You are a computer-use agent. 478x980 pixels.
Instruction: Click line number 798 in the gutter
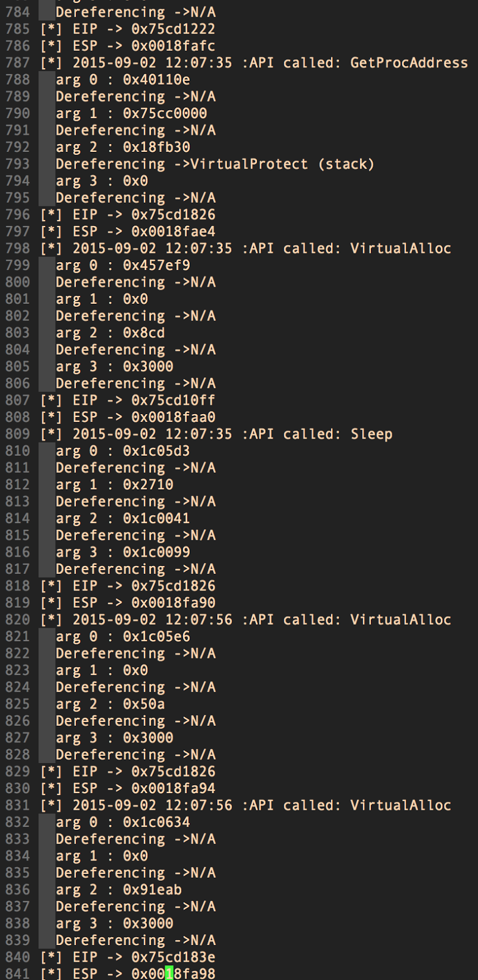(17, 248)
